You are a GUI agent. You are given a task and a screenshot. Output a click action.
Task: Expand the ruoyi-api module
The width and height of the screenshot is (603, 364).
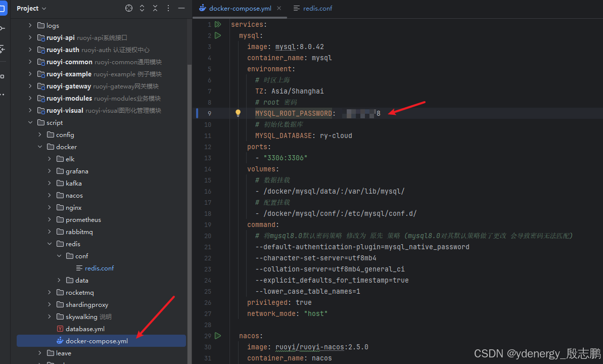pyautogui.click(x=30, y=38)
